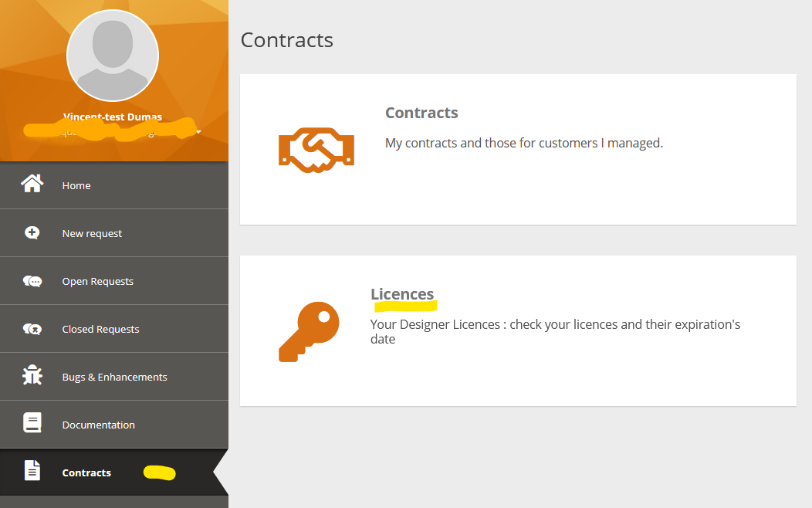
Task: Go to Open Requests
Action: 97,281
